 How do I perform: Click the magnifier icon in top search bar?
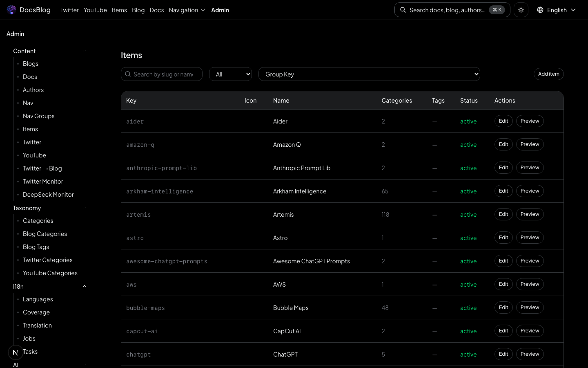(x=403, y=10)
